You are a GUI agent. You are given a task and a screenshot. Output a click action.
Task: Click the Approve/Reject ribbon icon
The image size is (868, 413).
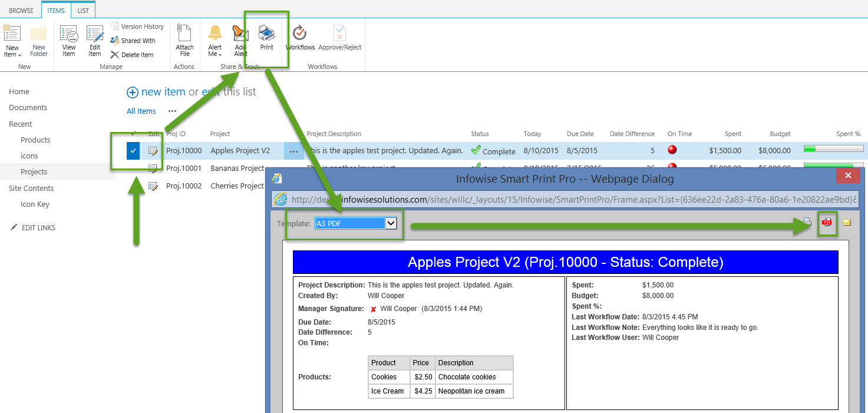point(339,33)
